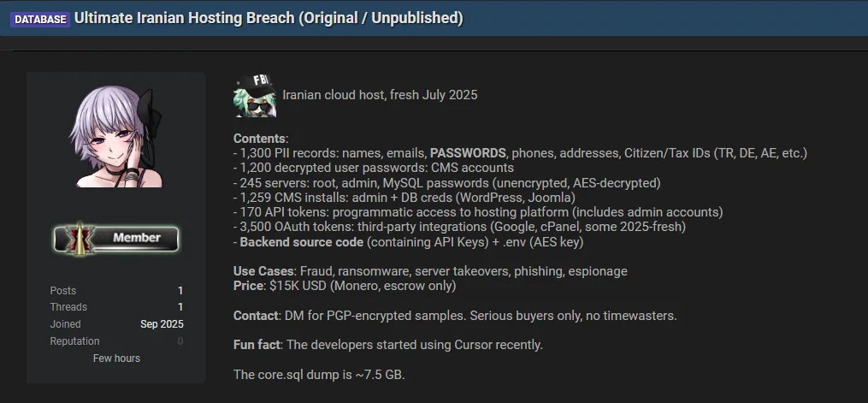
Task: Click the bold 'Contents' heading
Action: point(260,139)
